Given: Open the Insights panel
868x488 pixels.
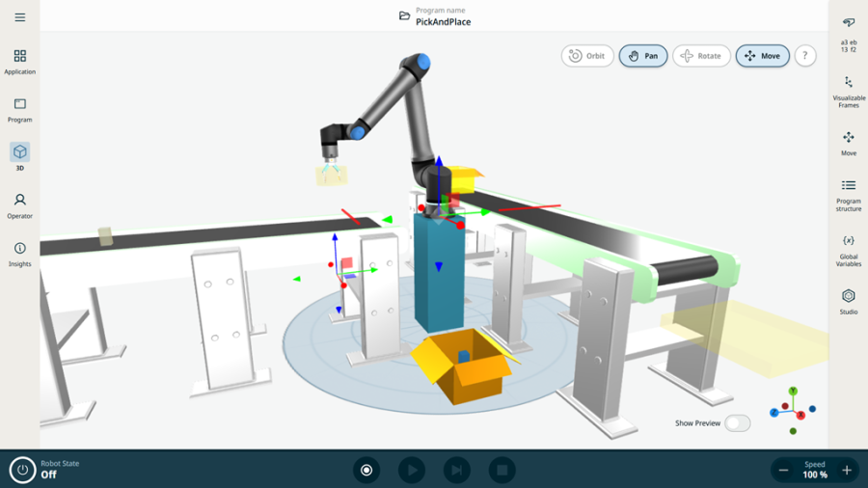Looking at the screenshot, I should pos(19,254).
